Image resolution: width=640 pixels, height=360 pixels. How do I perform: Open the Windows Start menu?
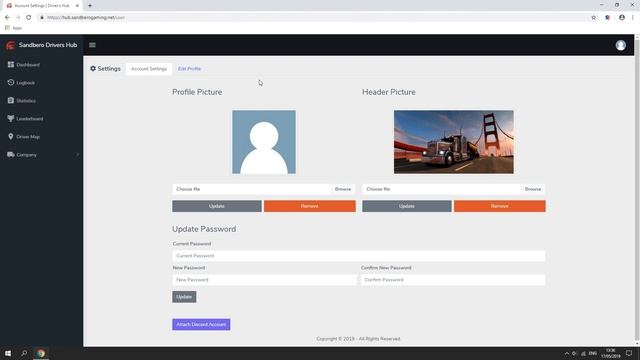(8, 353)
